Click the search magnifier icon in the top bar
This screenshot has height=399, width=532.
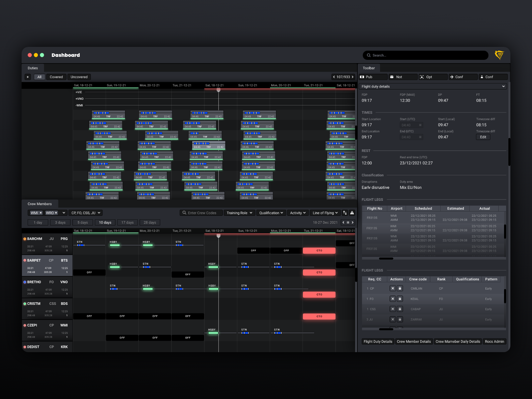(x=369, y=55)
